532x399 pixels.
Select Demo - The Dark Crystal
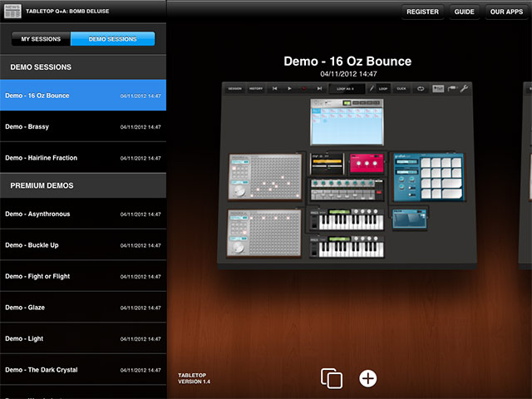[83, 370]
